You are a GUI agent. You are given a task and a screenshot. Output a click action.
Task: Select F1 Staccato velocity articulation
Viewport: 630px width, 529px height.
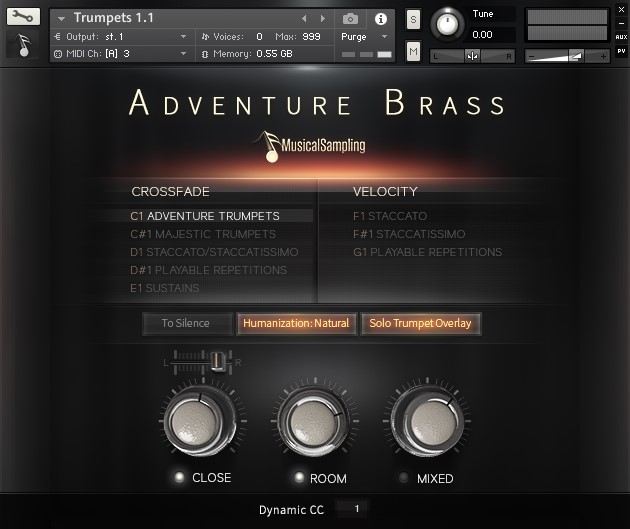(x=390, y=216)
